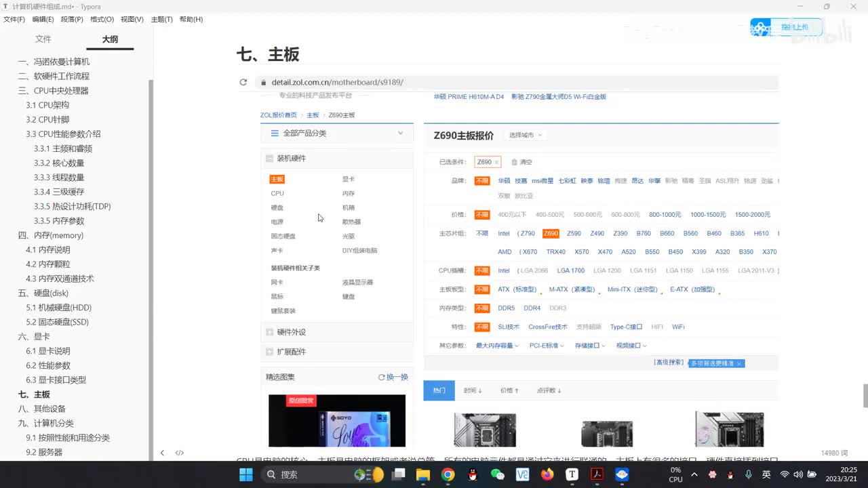
Task: Select 显卡 category link
Action: coord(349,179)
